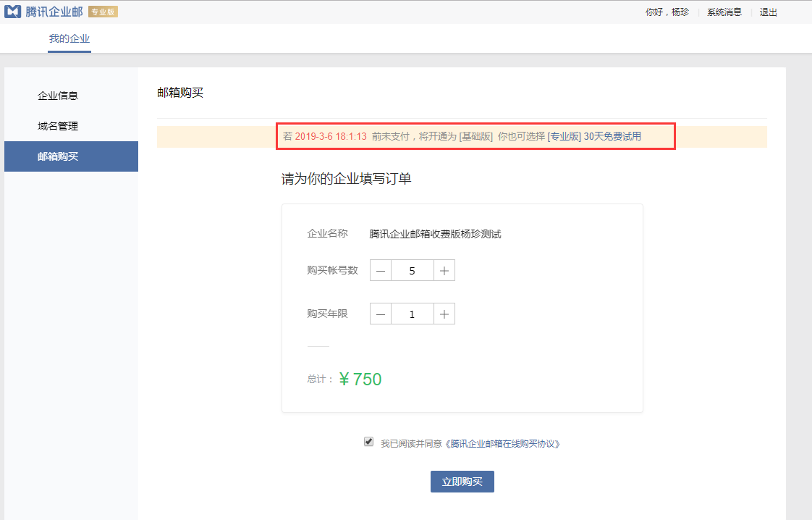Click the 邮箱购买 page heading
The width and height of the screenshot is (812, 520).
(180, 93)
